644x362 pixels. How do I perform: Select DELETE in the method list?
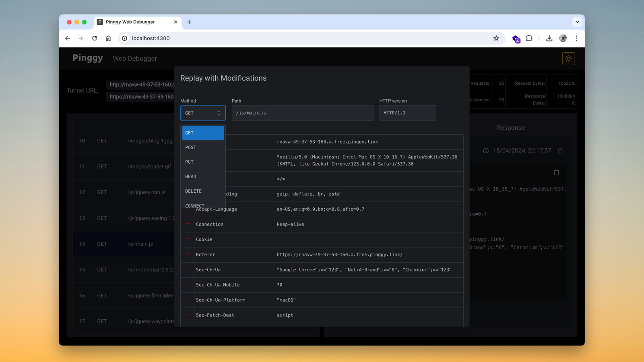tap(203, 191)
